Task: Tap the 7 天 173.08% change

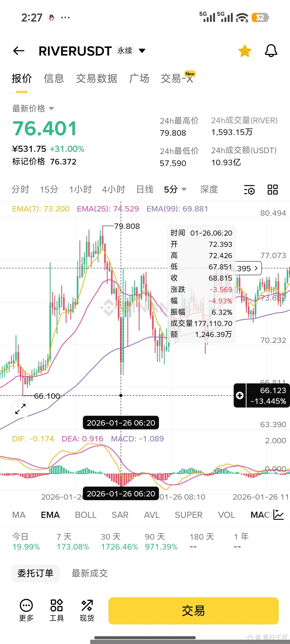Action: point(73,541)
